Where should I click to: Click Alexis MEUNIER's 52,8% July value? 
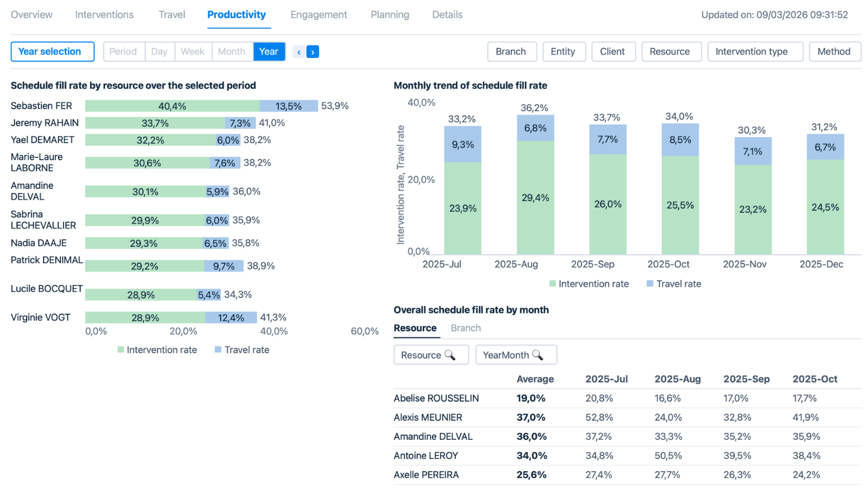[599, 418]
